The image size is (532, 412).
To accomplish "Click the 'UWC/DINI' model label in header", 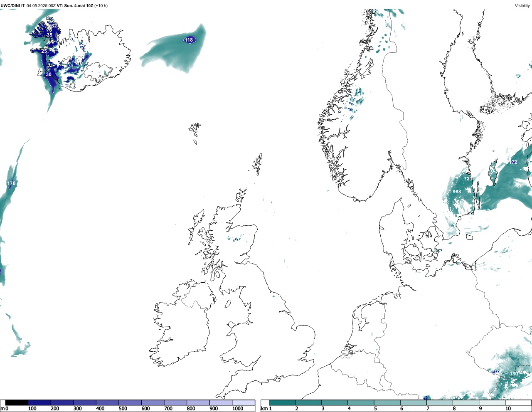I will point(10,6).
